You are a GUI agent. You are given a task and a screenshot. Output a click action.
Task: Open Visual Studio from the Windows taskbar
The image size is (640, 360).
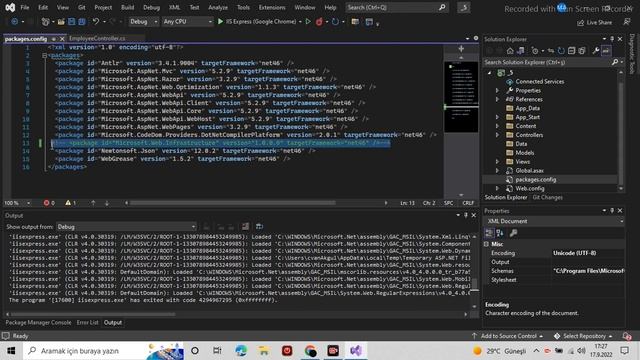point(356,351)
